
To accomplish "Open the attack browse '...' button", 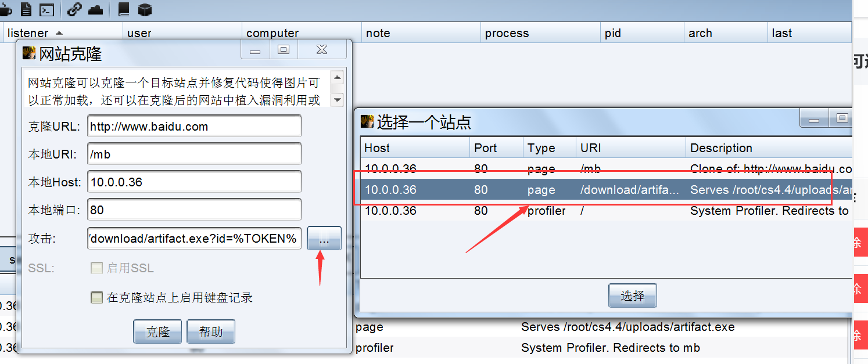I will pos(324,239).
